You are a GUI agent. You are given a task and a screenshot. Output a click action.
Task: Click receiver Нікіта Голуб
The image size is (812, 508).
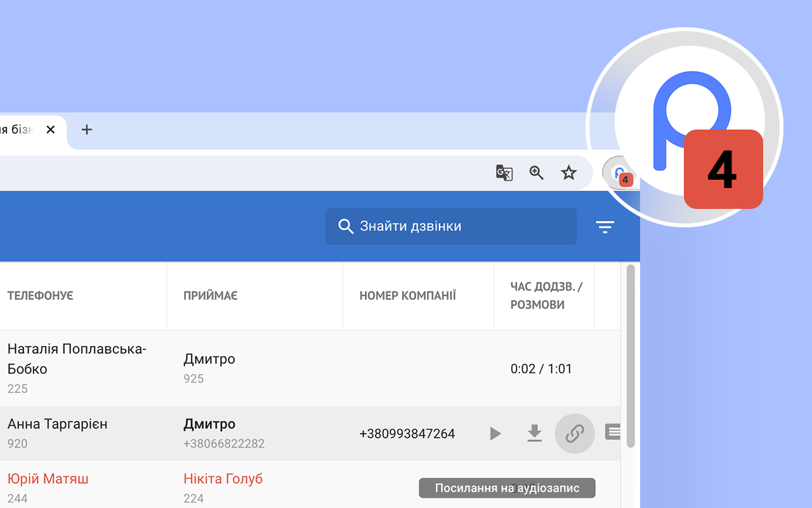[x=223, y=479]
